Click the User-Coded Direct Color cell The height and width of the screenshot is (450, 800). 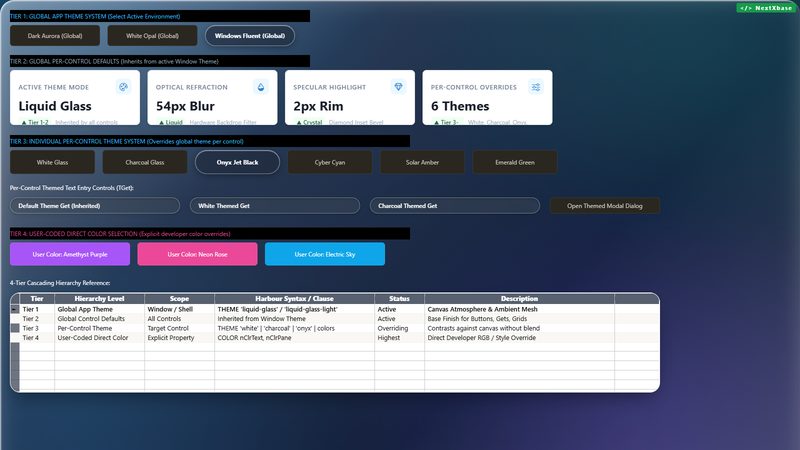99,338
